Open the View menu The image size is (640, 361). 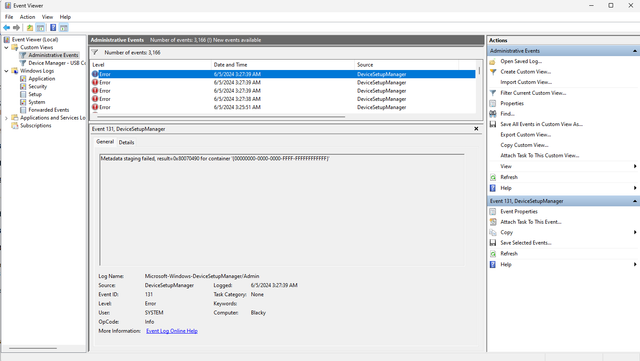pyautogui.click(x=47, y=17)
